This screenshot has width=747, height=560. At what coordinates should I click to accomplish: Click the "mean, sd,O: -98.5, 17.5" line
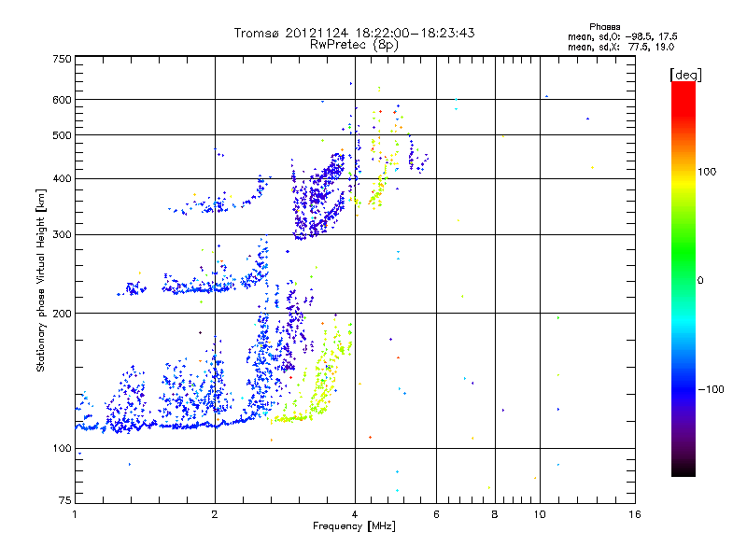tap(622, 36)
